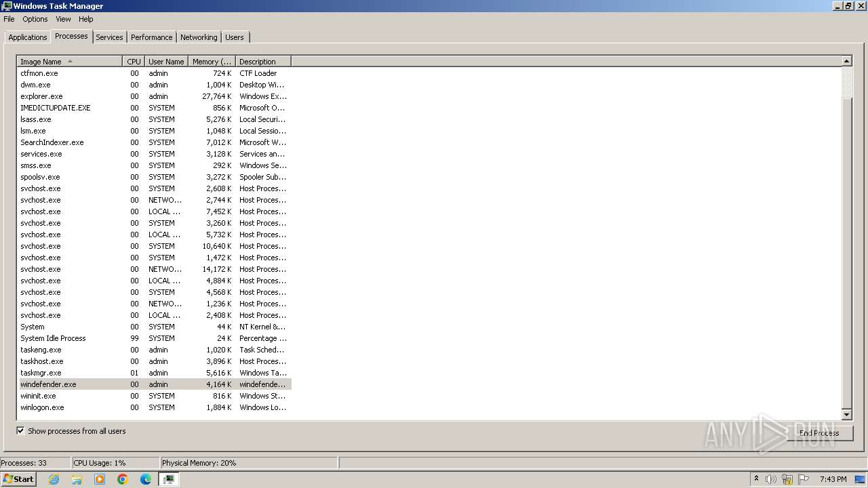The height and width of the screenshot is (488, 868).
Task: Sort by Memory column header
Action: (212, 62)
